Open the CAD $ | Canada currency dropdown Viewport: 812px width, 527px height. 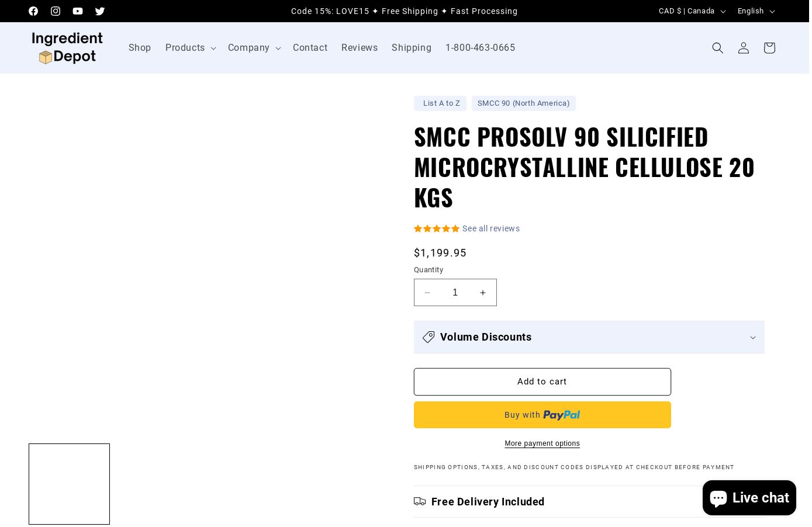point(692,11)
